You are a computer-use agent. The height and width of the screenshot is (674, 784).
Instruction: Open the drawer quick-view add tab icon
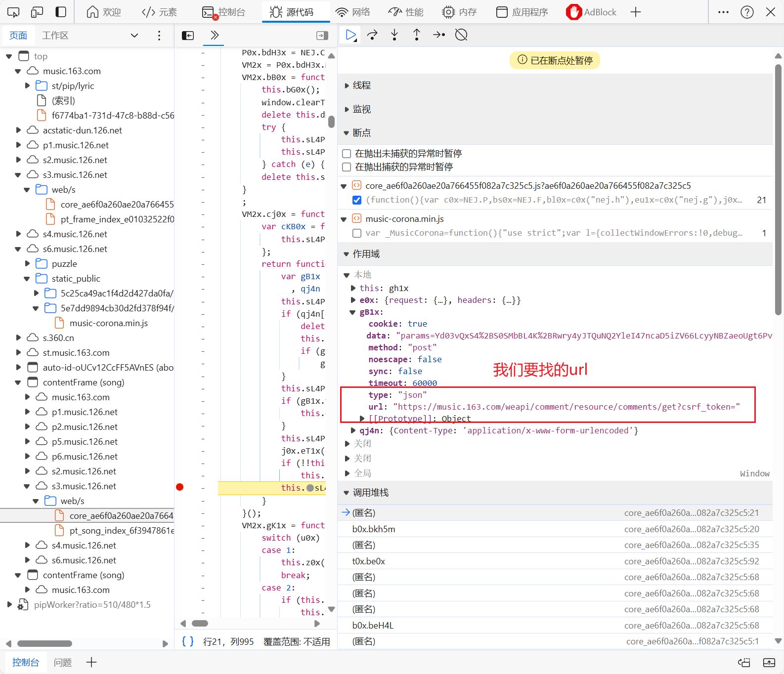(91, 662)
